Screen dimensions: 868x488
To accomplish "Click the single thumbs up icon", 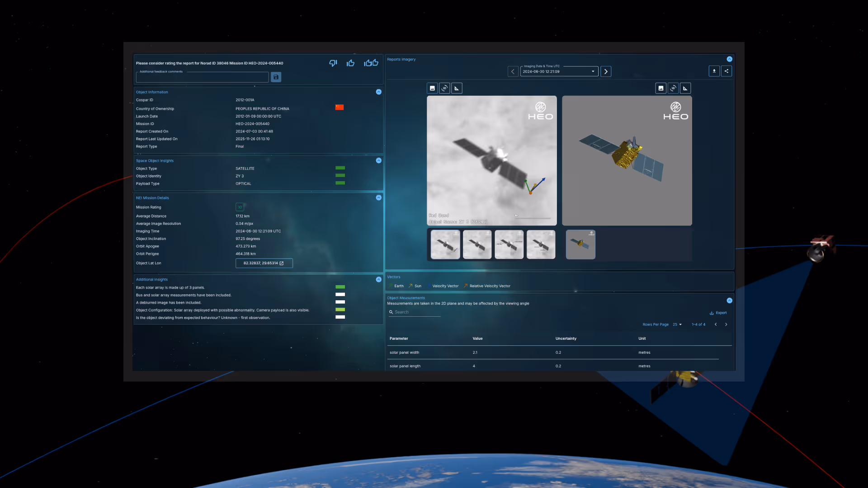I will click(x=350, y=63).
